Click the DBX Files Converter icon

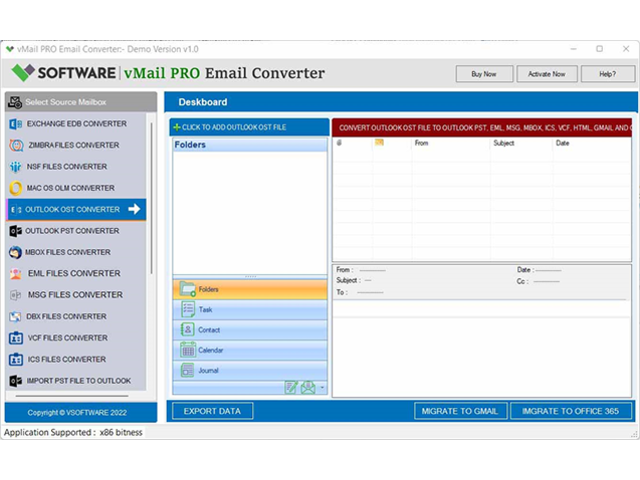pyautogui.click(x=16, y=316)
